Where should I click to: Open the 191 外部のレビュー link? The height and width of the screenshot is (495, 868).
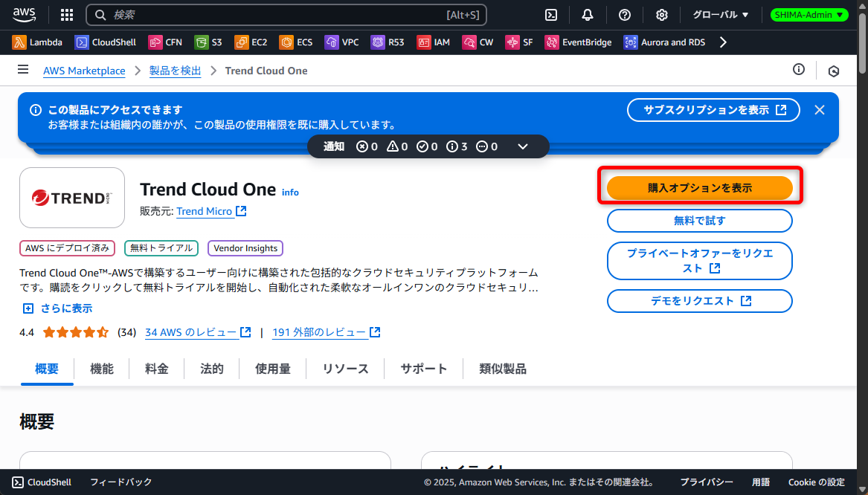point(326,332)
